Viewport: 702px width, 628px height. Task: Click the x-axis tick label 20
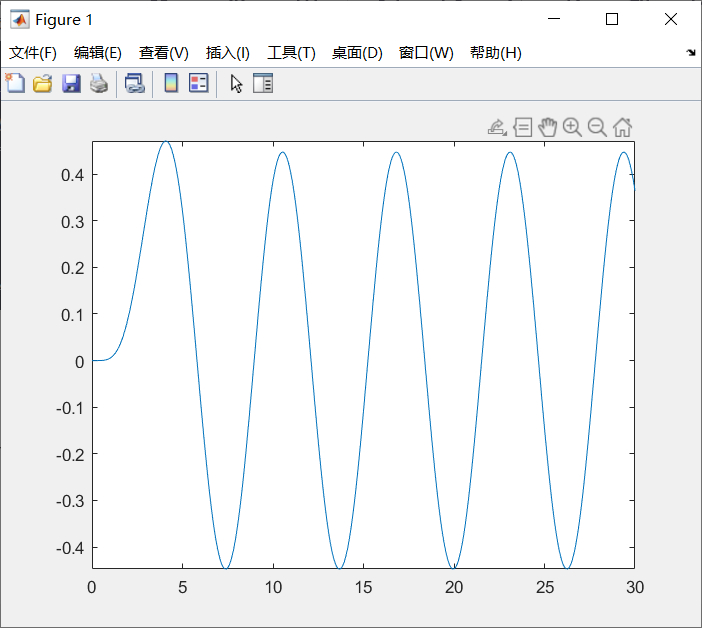tap(454, 587)
